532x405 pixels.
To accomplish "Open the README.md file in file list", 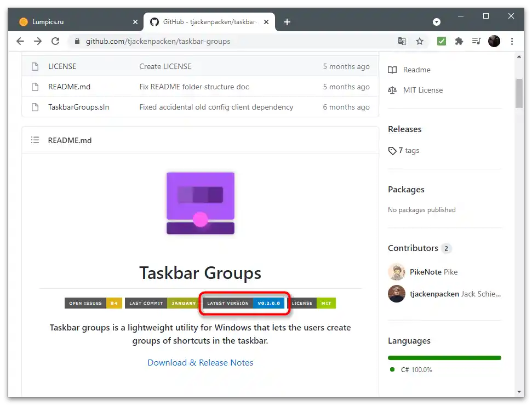I will 69,87.
